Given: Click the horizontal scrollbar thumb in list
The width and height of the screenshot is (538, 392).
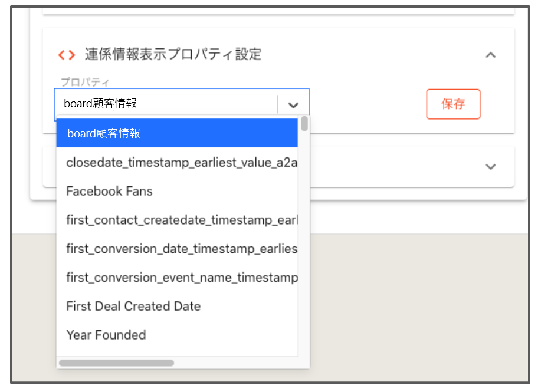Looking at the screenshot, I should click(x=116, y=363).
